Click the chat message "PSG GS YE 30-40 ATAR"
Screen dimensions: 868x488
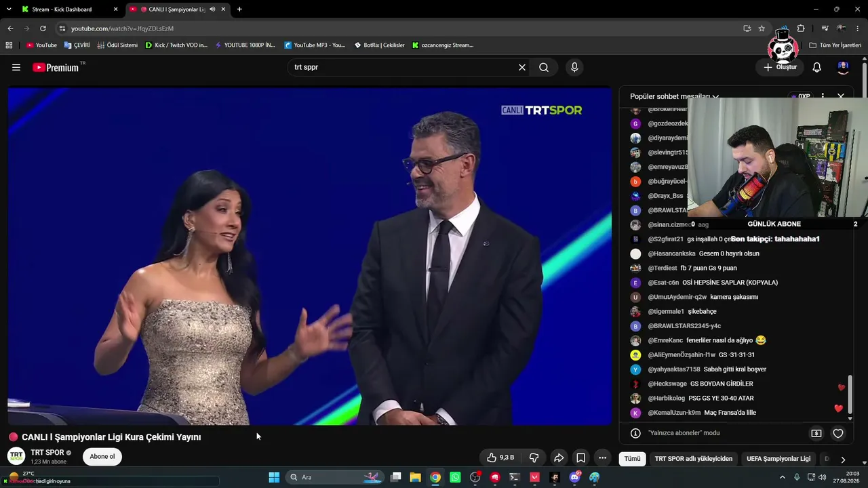coord(722,399)
